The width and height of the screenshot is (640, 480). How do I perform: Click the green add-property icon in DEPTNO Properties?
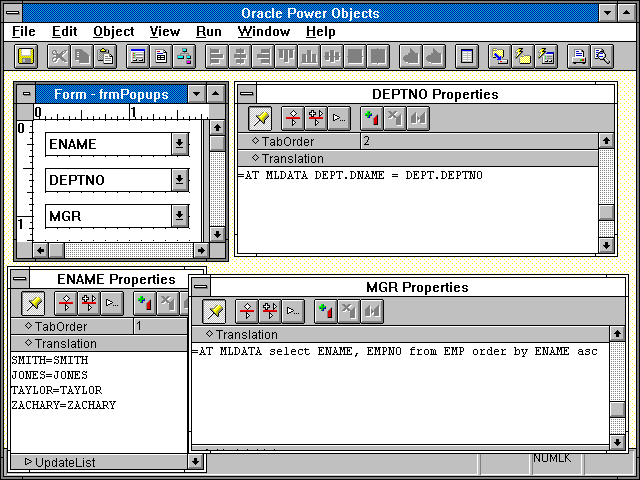372,119
